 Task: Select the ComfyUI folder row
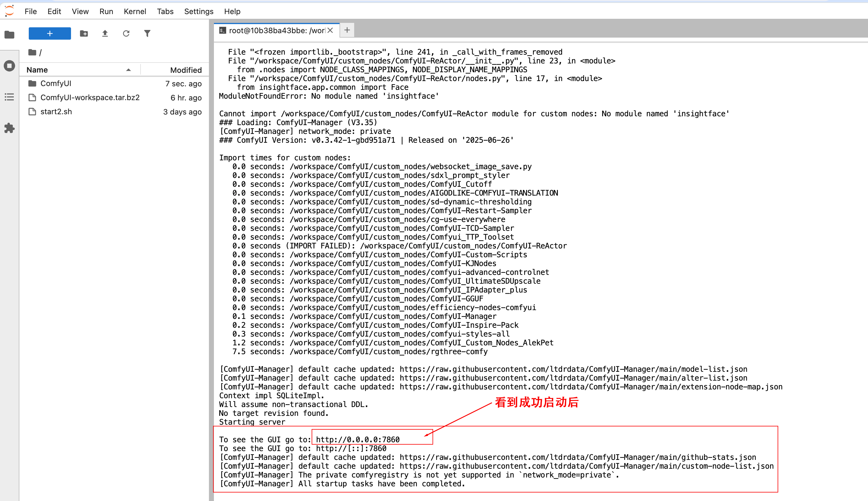click(x=114, y=84)
